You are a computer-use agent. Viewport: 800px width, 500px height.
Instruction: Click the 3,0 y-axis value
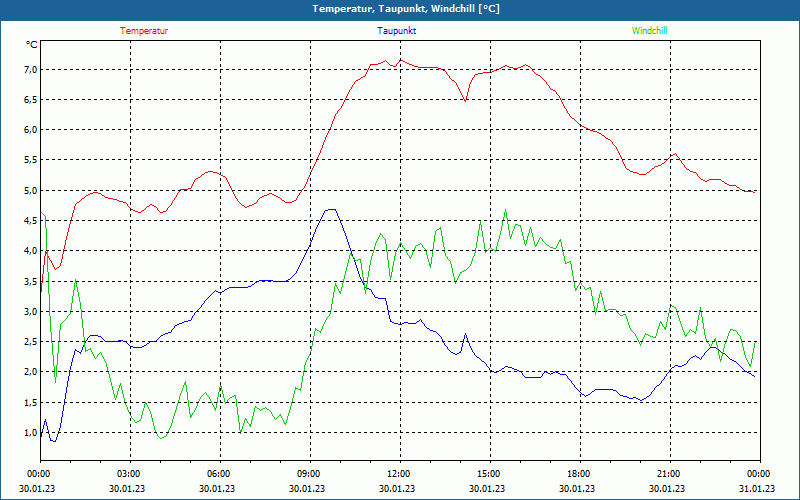point(31,311)
